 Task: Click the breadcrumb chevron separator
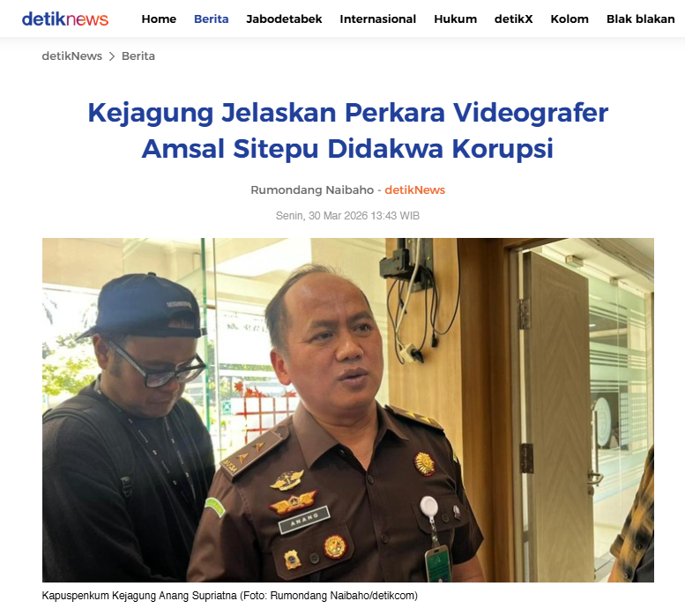(x=112, y=56)
